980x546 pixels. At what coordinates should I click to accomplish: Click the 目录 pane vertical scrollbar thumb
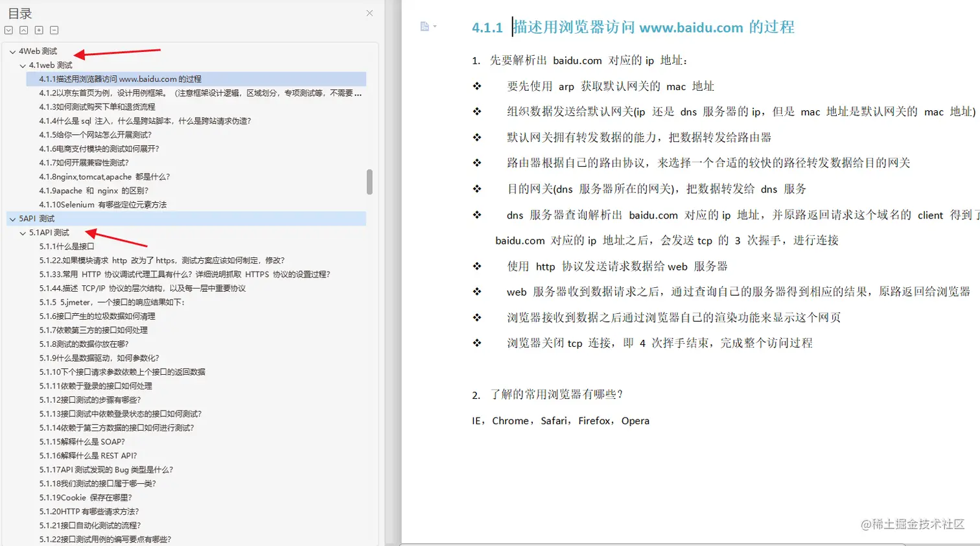[x=369, y=182]
